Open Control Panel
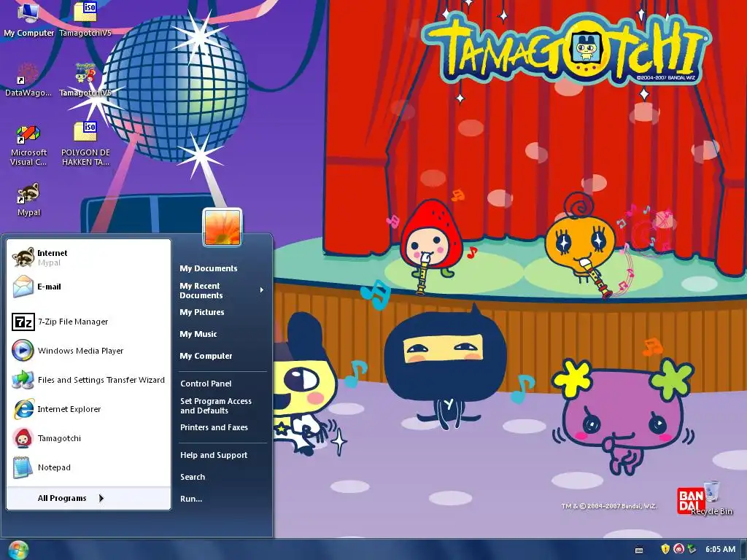The height and width of the screenshot is (560, 747). 222,384
